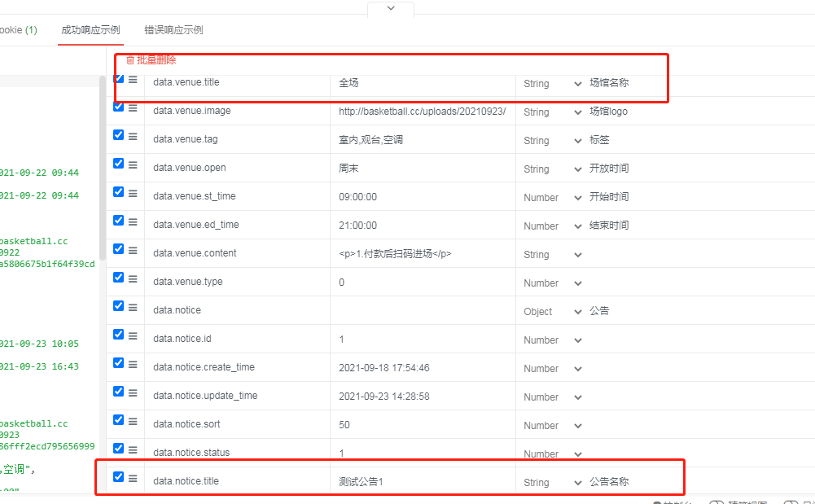Click the drag handle for data.venue.st_time row
Image resolution: width=815 pixels, height=504 pixels.
point(133,193)
